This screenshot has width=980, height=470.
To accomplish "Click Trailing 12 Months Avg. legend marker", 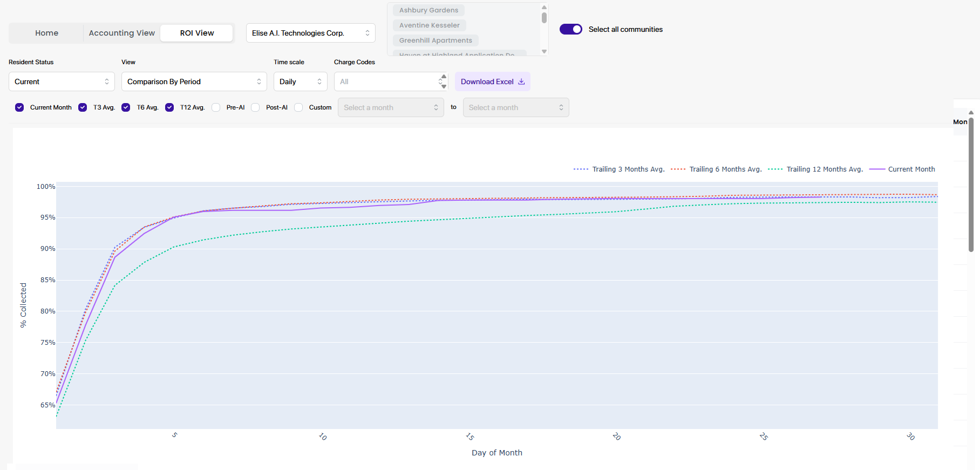I will tap(775, 169).
